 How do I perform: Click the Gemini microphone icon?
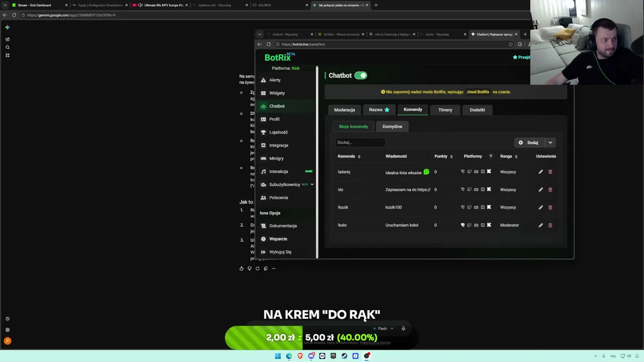(x=403, y=328)
